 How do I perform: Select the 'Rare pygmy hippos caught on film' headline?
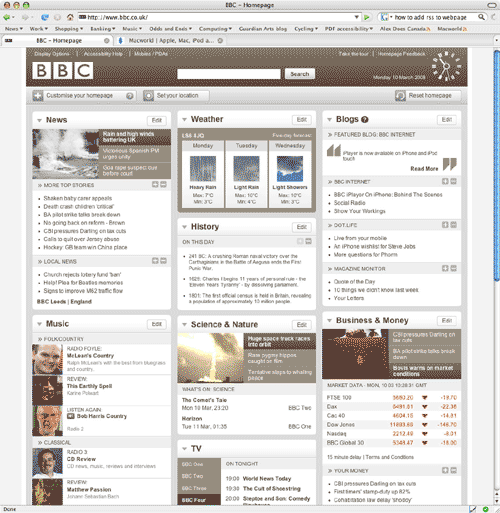click(272, 358)
